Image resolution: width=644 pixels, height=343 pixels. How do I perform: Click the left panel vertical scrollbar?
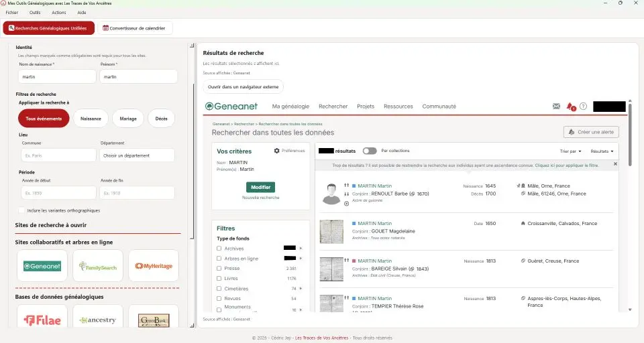tap(193, 162)
